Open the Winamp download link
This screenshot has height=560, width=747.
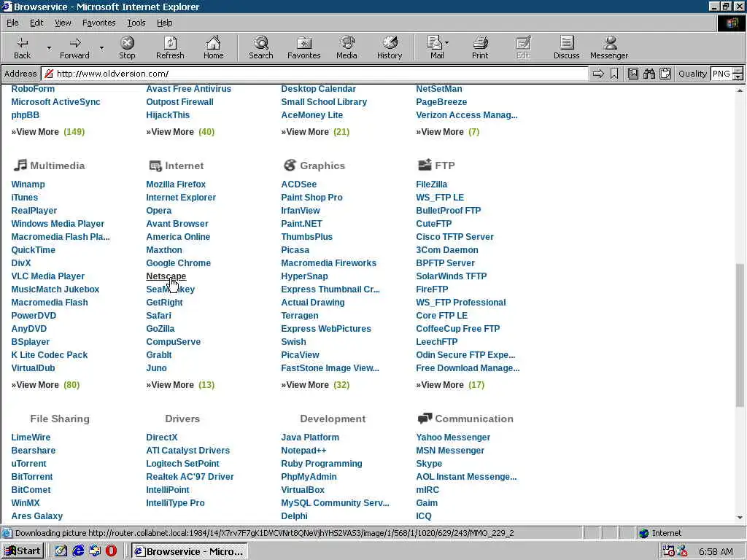click(28, 184)
